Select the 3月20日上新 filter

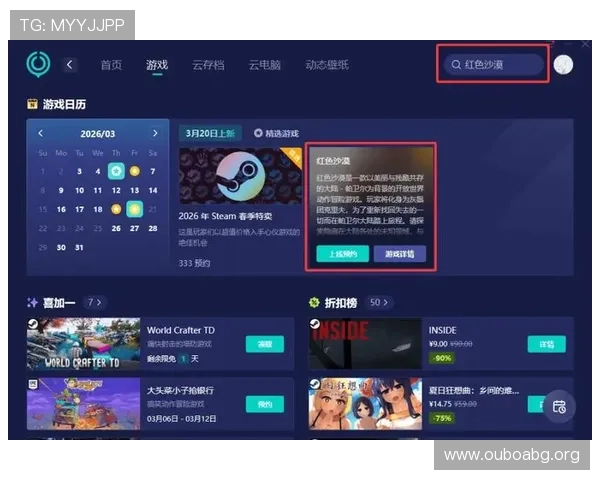[x=211, y=133]
